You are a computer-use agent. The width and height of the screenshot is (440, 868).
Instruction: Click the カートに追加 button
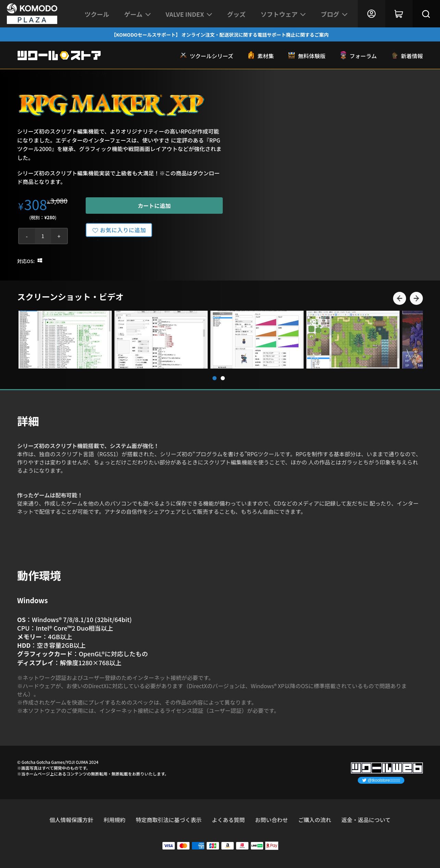154,206
